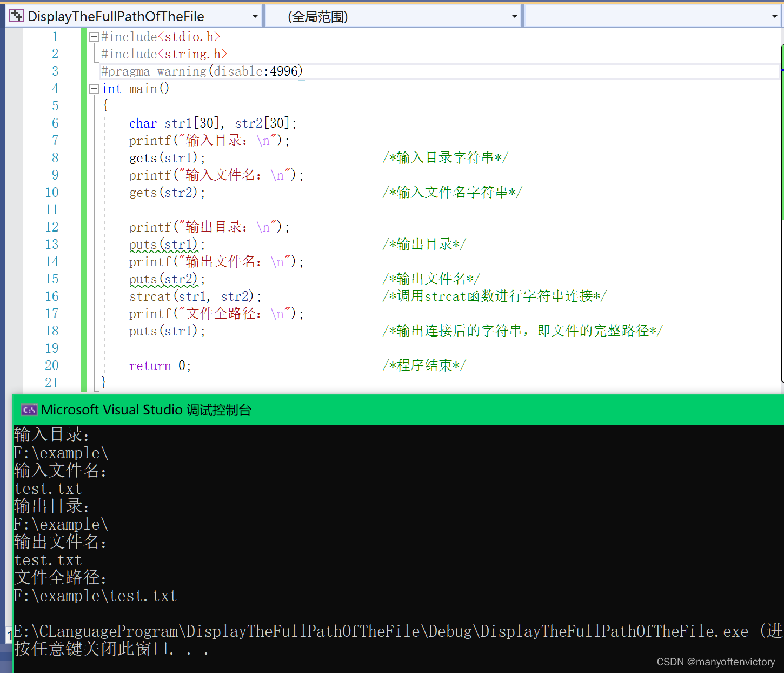Click the int main() declaration

click(x=135, y=89)
